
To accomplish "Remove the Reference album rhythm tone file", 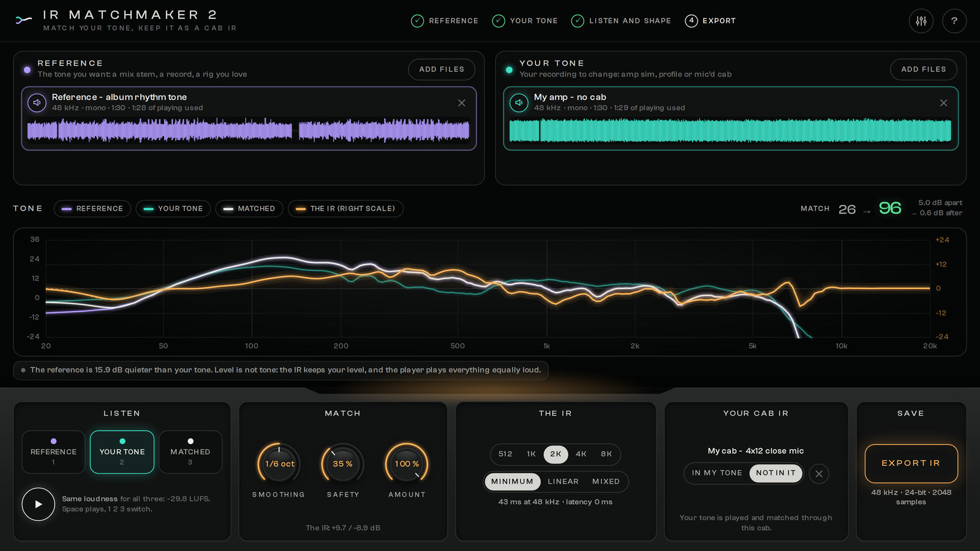I will [x=462, y=103].
